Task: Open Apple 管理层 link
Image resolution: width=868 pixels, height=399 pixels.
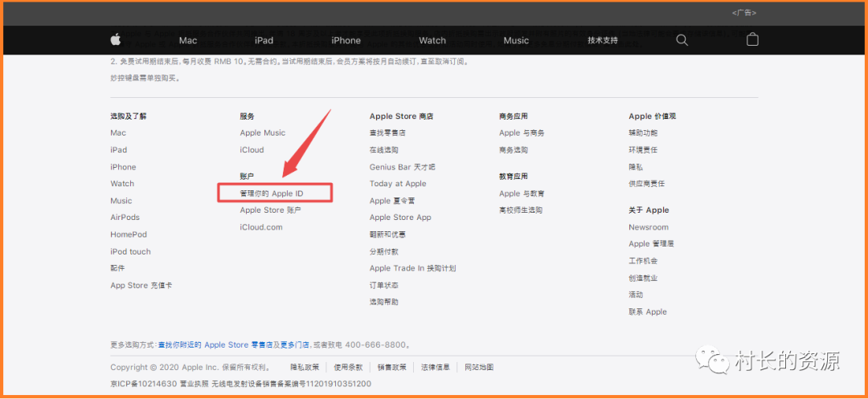Action: click(x=651, y=244)
